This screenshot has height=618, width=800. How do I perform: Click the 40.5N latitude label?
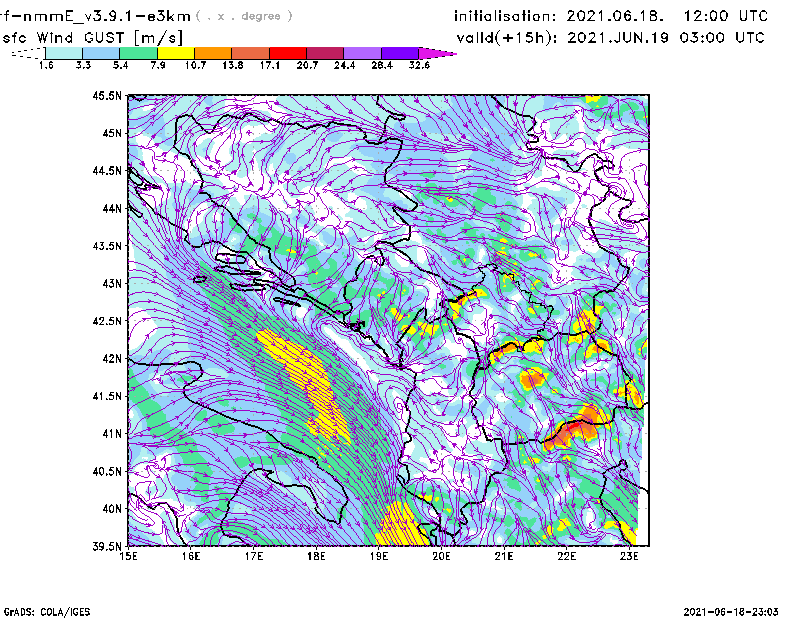click(x=107, y=472)
